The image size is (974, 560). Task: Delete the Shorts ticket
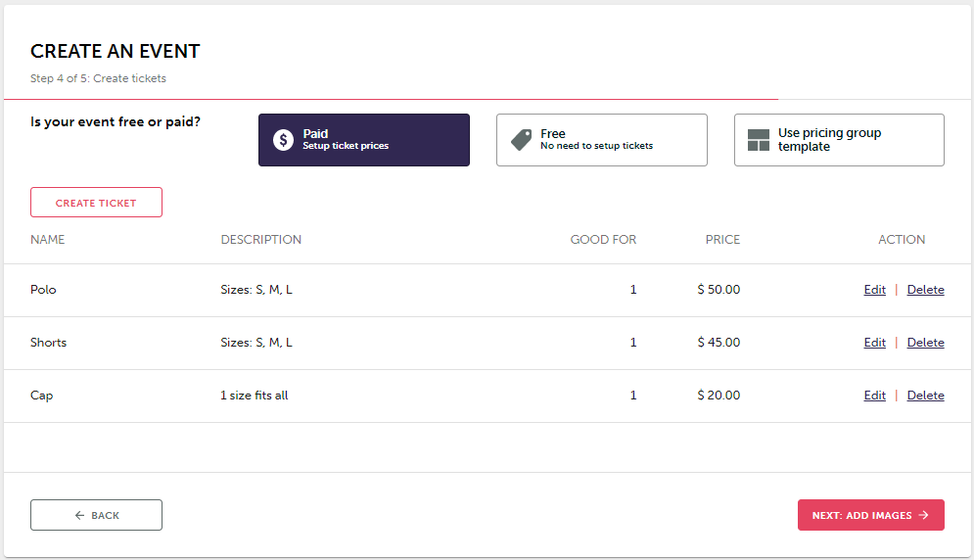(x=926, y=343)
